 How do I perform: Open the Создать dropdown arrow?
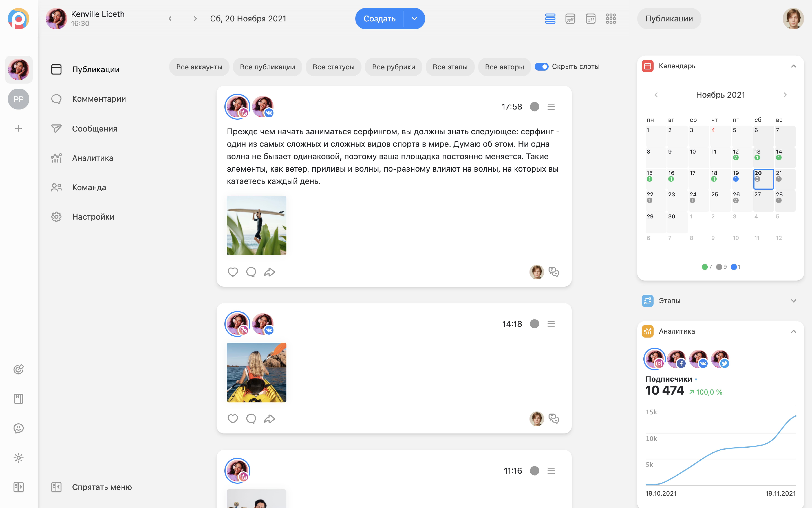(414, 18)
